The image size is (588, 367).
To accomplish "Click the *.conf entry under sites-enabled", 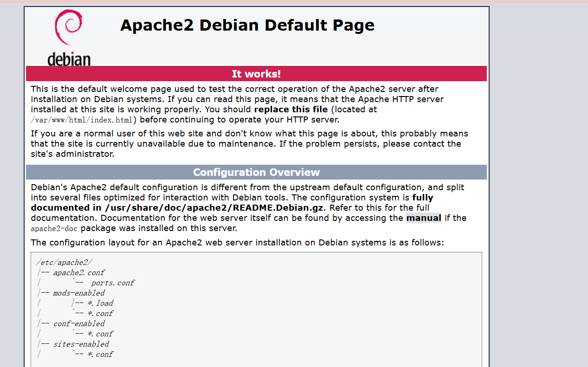I will 100,354.
